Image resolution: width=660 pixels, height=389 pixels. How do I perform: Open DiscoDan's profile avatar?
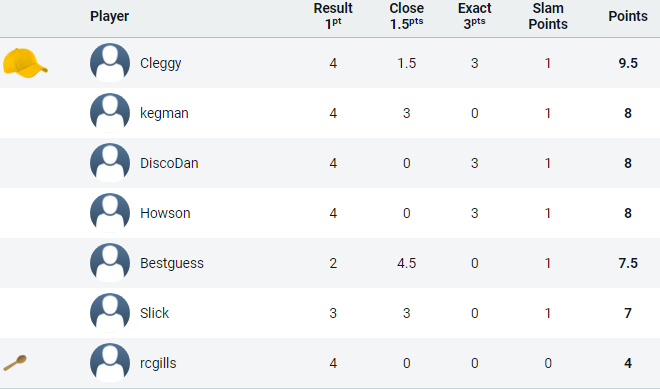(110, 163)
